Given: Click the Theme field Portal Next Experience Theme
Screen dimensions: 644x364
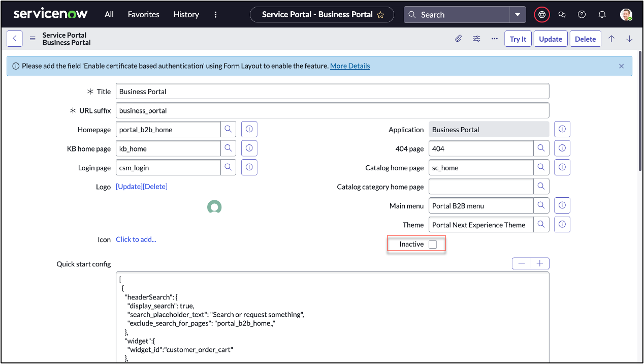Looking at the screenshot, I should (x=481, y=225).
